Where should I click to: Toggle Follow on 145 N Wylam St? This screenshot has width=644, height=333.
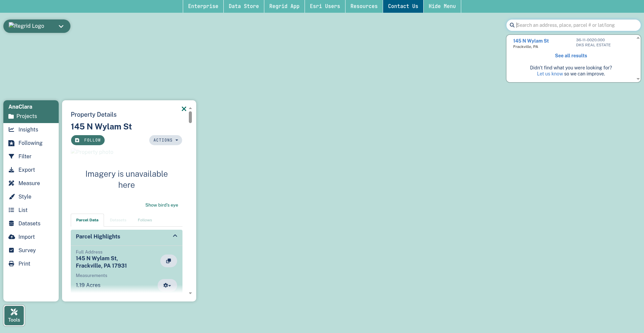pyautogui.click(x=88, y=140)
